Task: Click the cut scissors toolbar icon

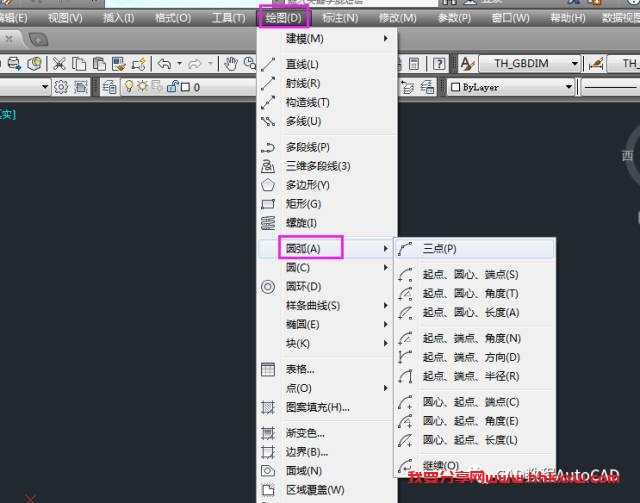Action: pos(59,64)
